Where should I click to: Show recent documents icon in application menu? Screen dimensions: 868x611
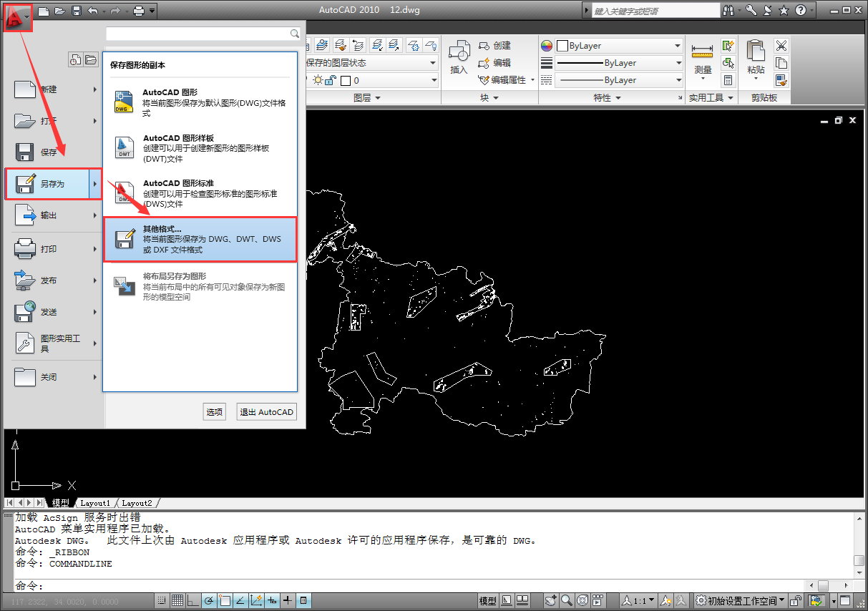76,60
